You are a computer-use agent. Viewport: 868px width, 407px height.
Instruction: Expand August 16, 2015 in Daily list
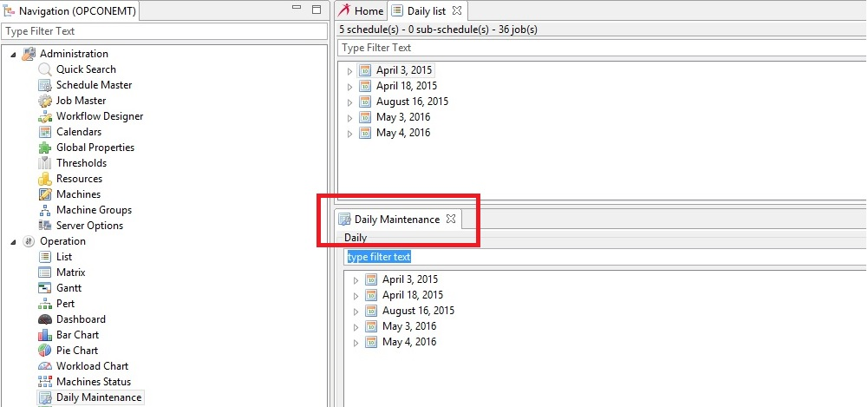tap(349, 102)
